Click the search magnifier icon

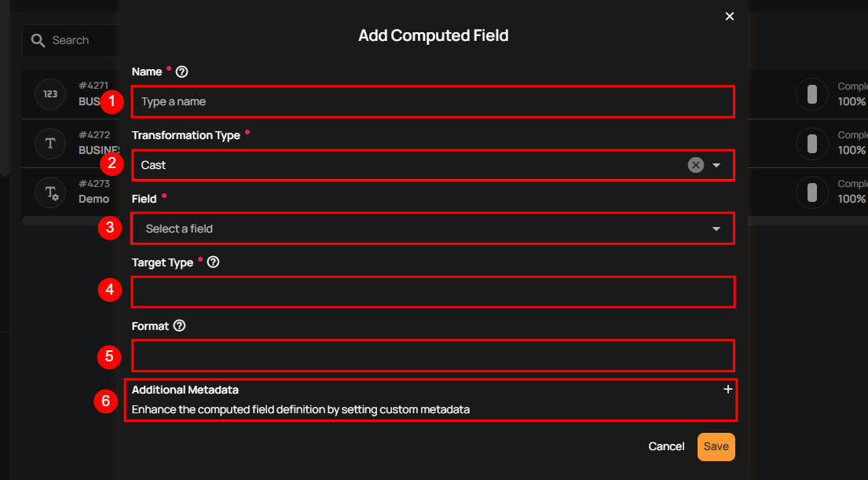click(x=38, y=40)
